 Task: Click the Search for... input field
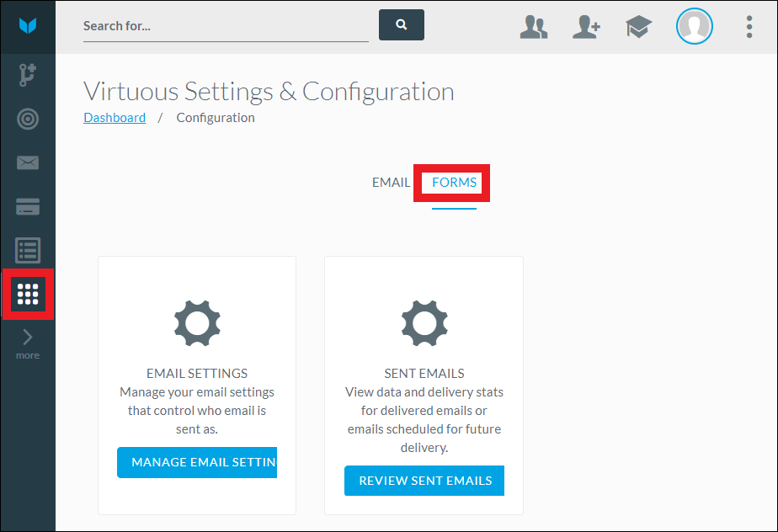(226, 26)
